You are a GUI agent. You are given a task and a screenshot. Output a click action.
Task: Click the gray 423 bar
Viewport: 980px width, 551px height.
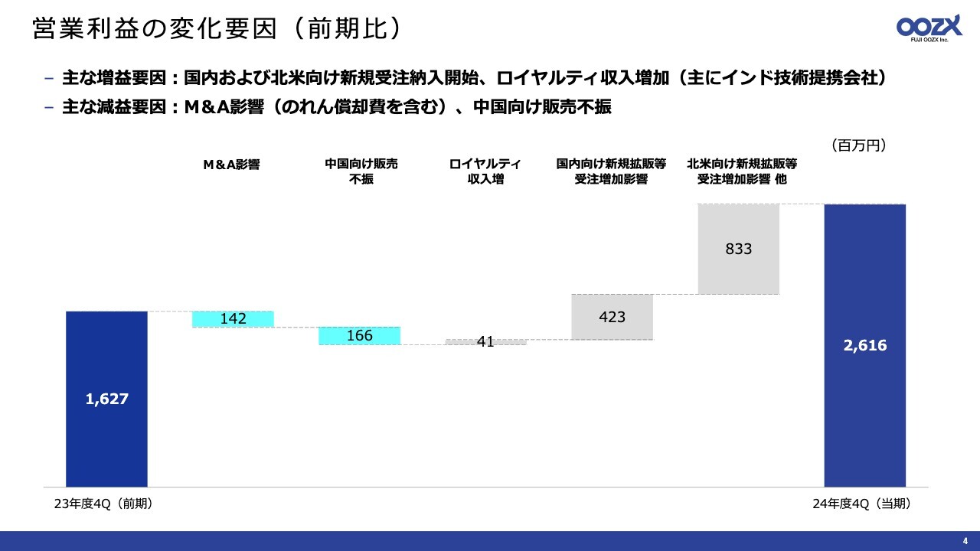612,317
